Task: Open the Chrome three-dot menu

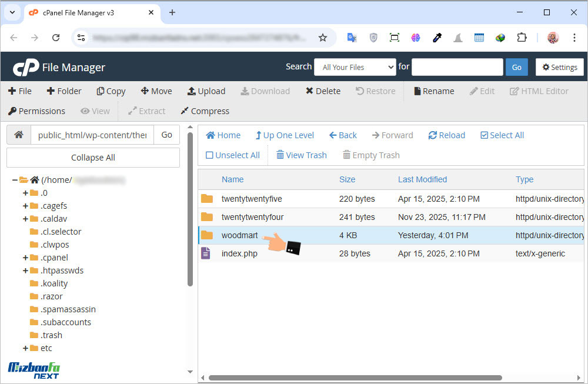Action: click(x=574, y=38)
